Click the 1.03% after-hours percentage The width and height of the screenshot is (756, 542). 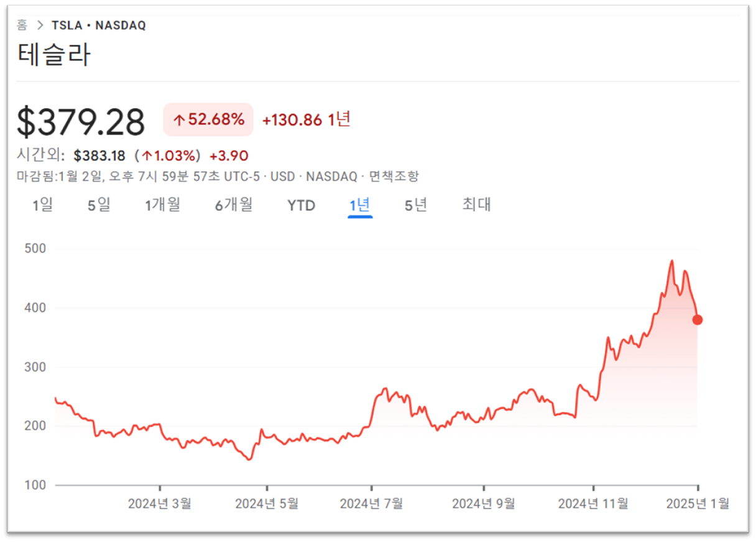click(x=167, y=156)
